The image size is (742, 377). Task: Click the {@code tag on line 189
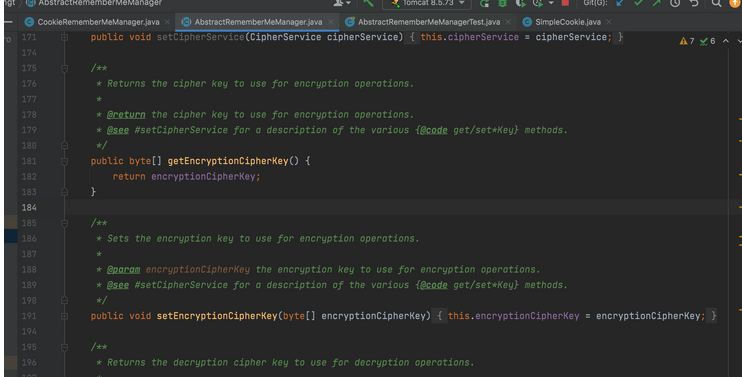point(433,285)
